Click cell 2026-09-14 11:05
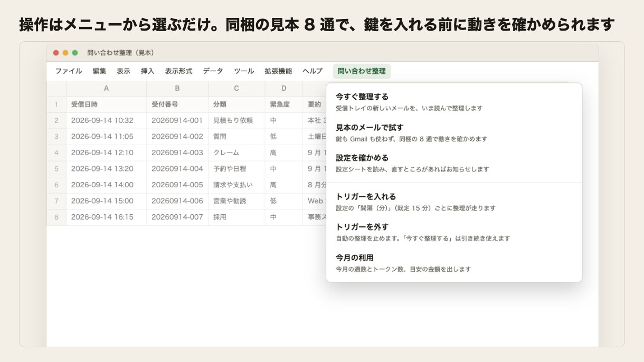 (x=106, y=137)
